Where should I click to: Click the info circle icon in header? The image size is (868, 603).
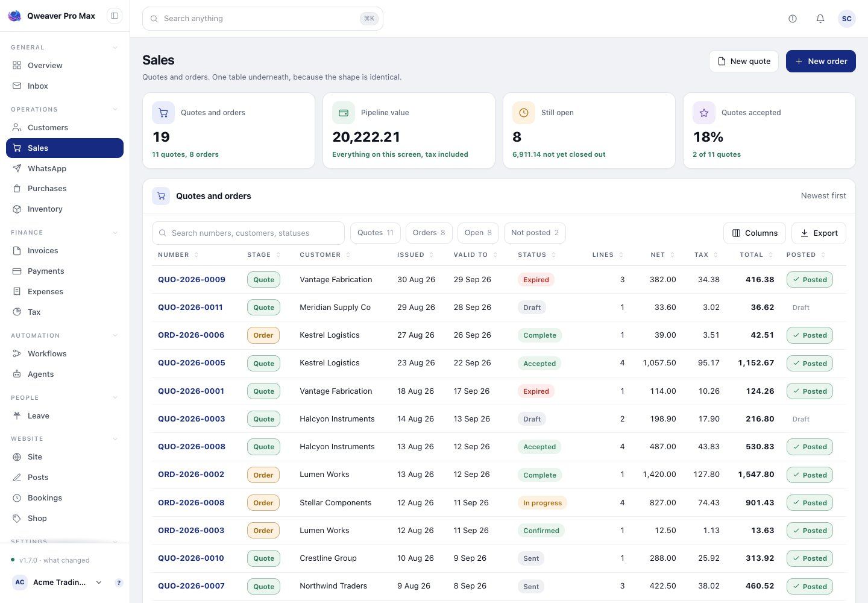(x=793, y=19)
